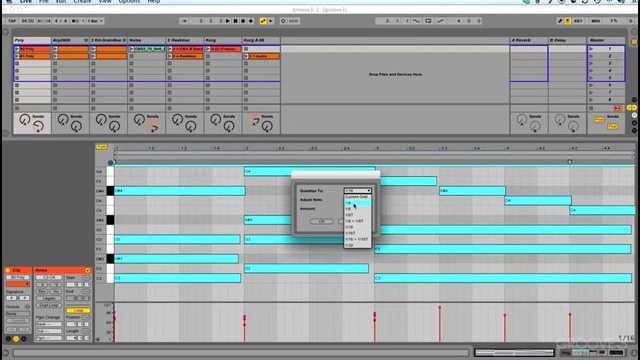The height and width of the screenshot is (360, 640).
Task: Click the Master track Sends knob area
Action: (x=606, y=122)
